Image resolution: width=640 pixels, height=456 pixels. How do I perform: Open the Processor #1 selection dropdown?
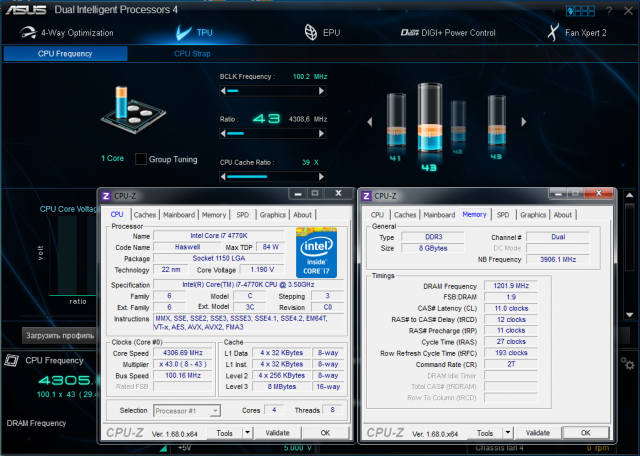[187, 411]
